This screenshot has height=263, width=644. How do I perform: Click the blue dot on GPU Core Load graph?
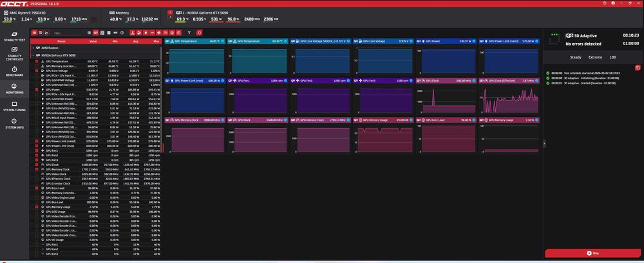473,120
